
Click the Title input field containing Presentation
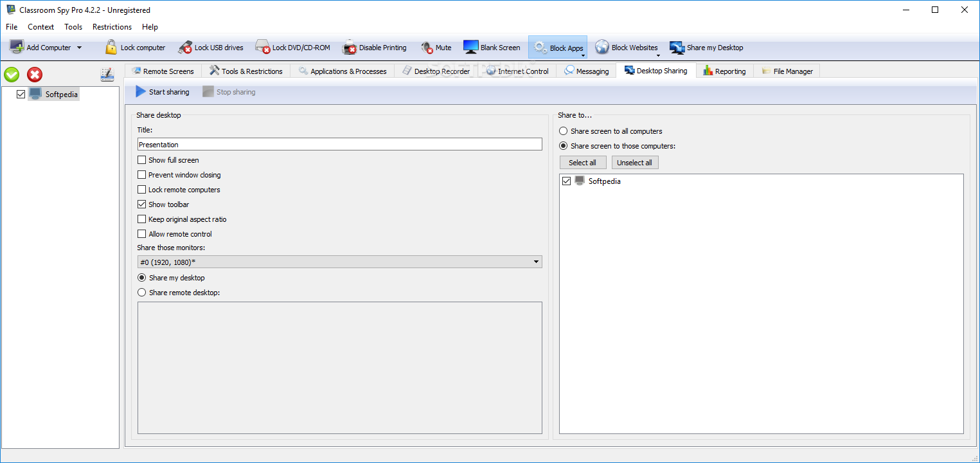point(340,145)
